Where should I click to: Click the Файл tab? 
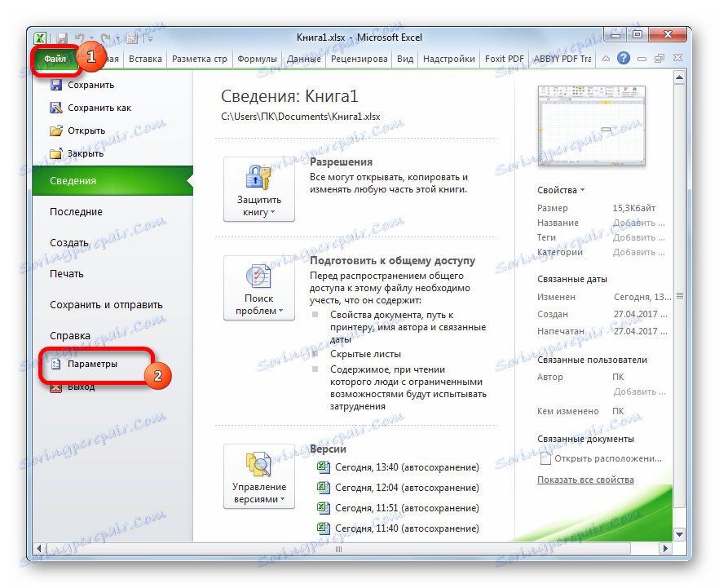click(x=55, y=59)
